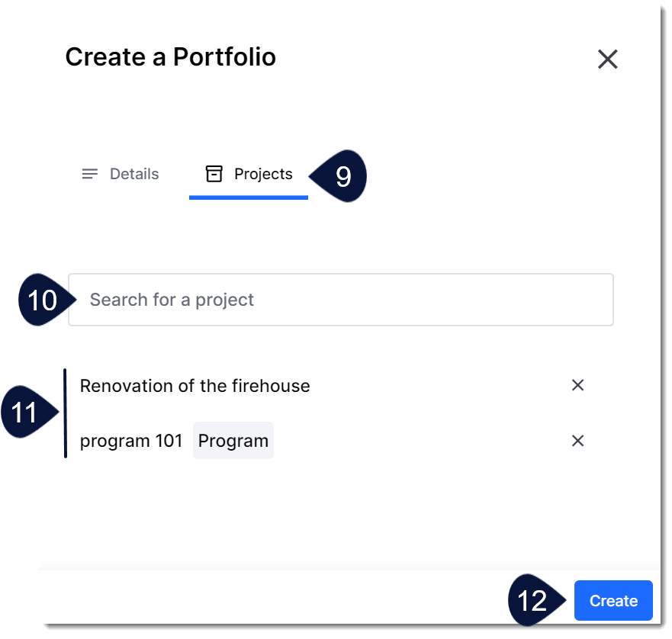This screenshot has width=672, height=639.
Task: Click callout marker number 10
Action: [x=44, y=300]
